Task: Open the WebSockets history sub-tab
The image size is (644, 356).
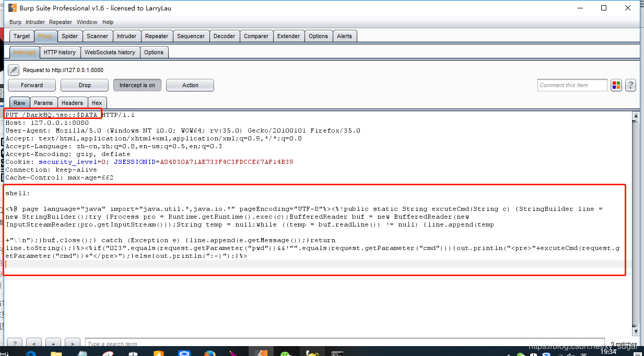Action: click(x=110, y=52)
